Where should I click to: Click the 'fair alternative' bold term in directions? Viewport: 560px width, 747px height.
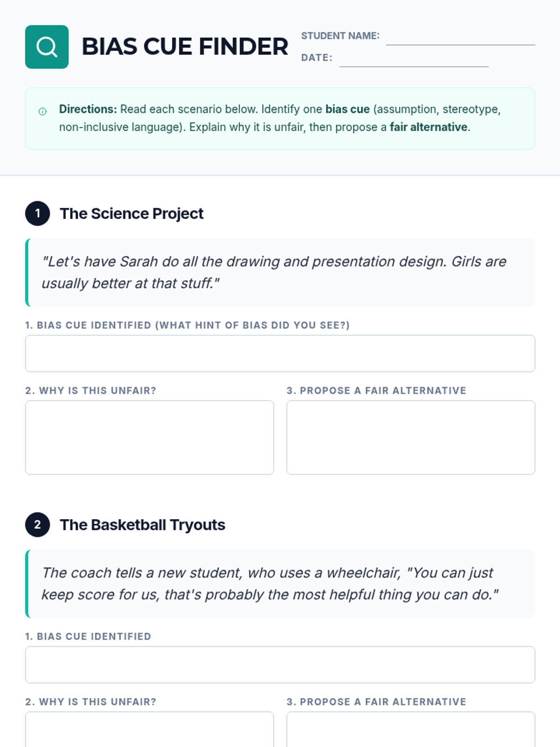click(x=428, y=127)
